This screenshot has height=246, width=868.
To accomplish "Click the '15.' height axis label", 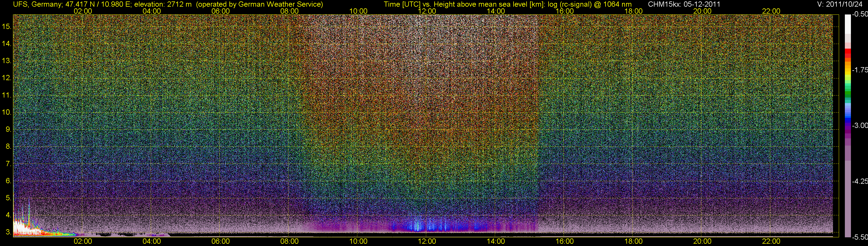I will pos(7,26).
